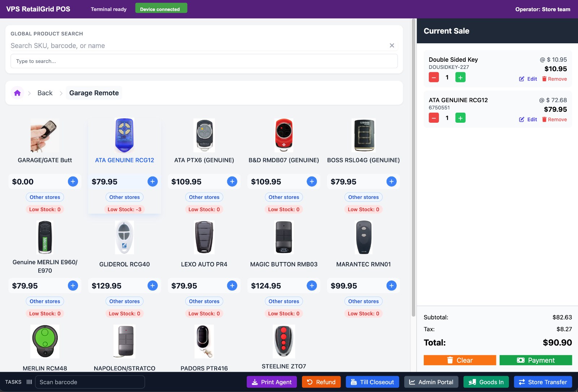Click the TASKS label
The width and height of the screenshot is (578, 392).
13,382
